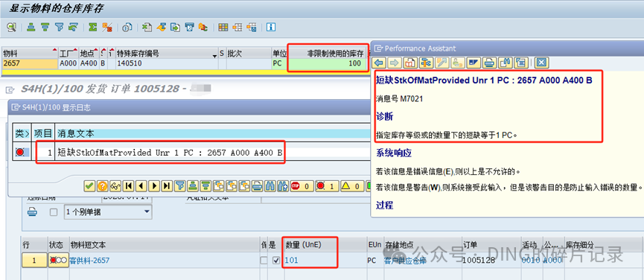Open the details magnifier in stock toolbar

click(11, 28)
